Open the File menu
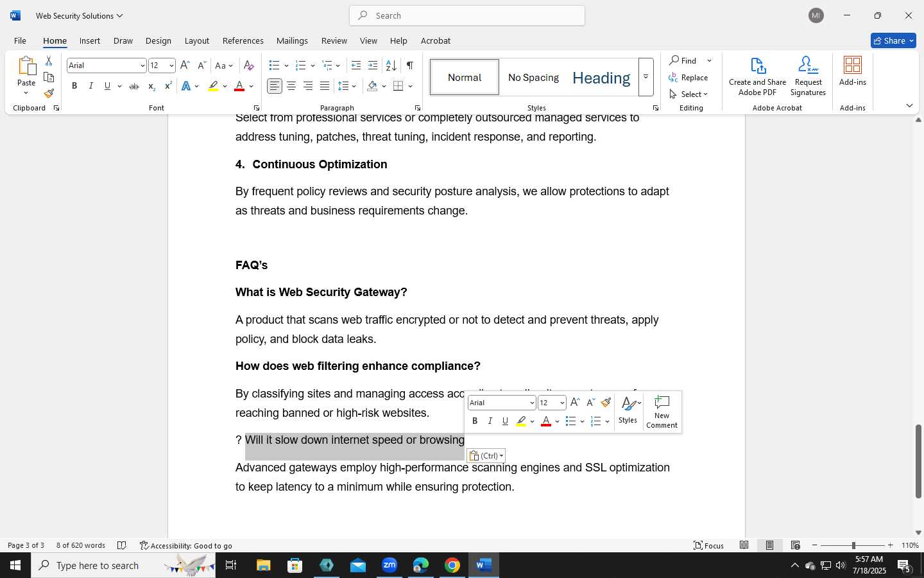 (20, 40)
